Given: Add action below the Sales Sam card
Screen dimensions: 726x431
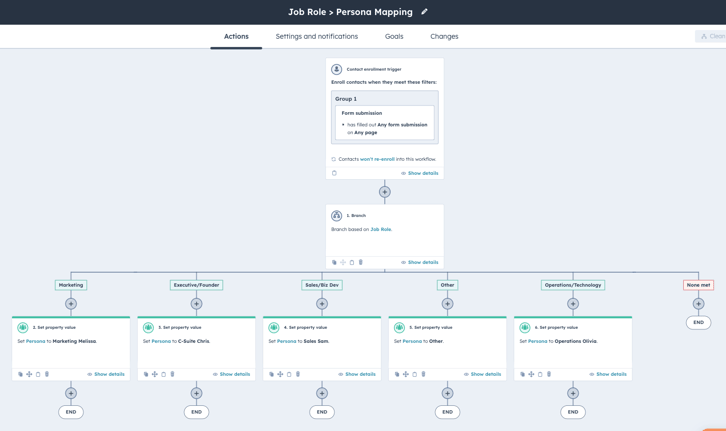Looking at the screenshot, I should click(x=322, y=393).
